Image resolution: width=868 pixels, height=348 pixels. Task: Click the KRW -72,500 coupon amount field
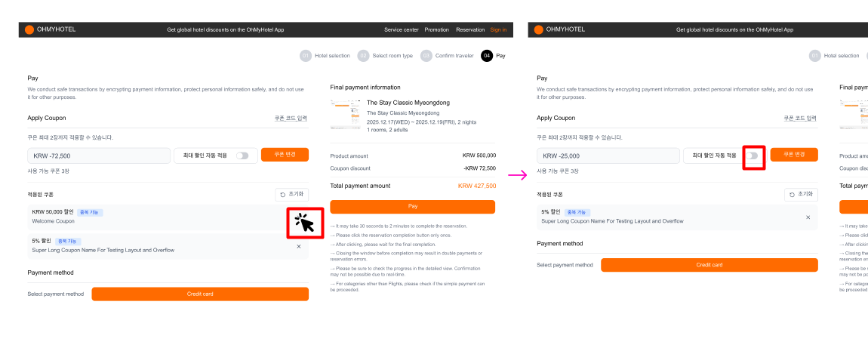click(x=98, y=156)
